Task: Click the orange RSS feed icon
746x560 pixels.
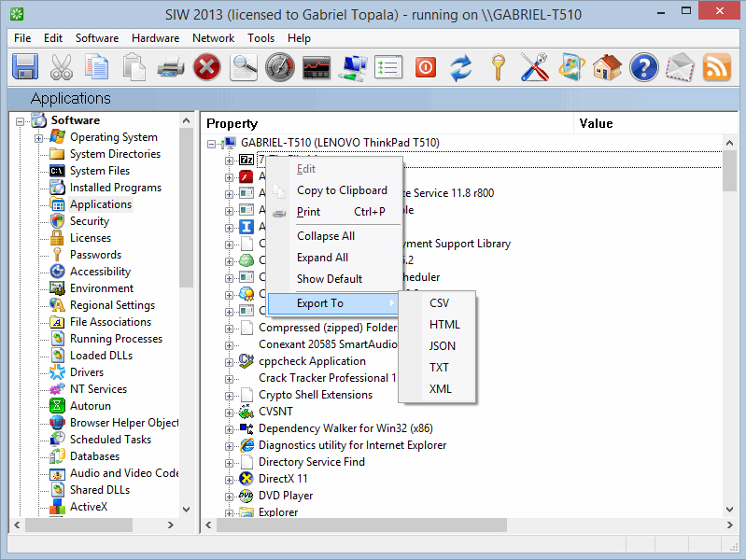Action: (717, 67)
